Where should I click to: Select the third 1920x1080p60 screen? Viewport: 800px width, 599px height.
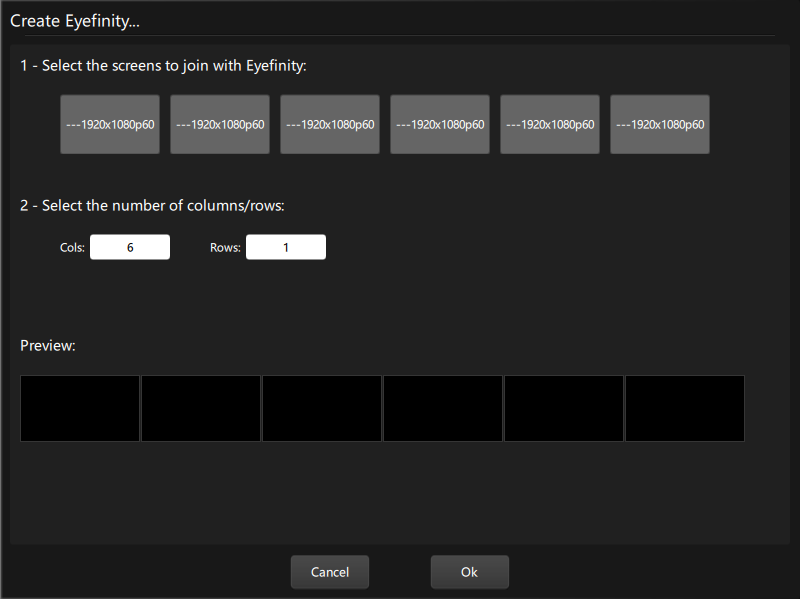pyautogui.click(x=329, y=123)
